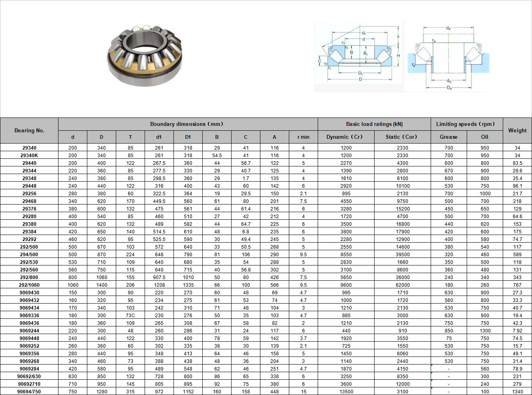Screen dimensions: 532x395
Task: Select bearing number 294/500 row label
Action: click(x=29, y=255)
